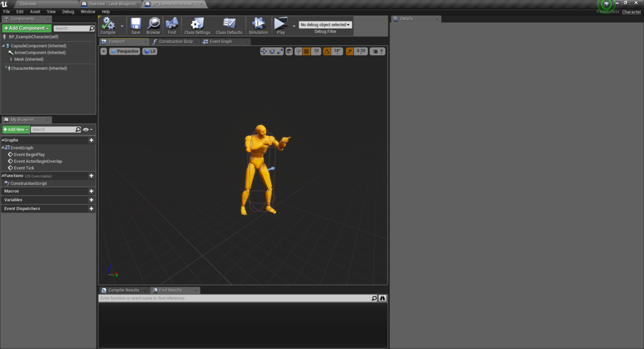This screenshot has width=644, height=349.
Task: Open compile options dropdown arrow
Action: [122, 26]
